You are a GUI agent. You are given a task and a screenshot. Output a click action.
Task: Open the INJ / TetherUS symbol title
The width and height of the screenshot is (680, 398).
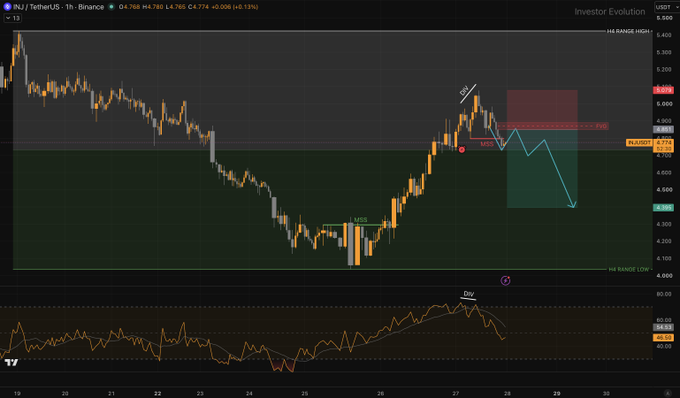click(x=59, y=7)
